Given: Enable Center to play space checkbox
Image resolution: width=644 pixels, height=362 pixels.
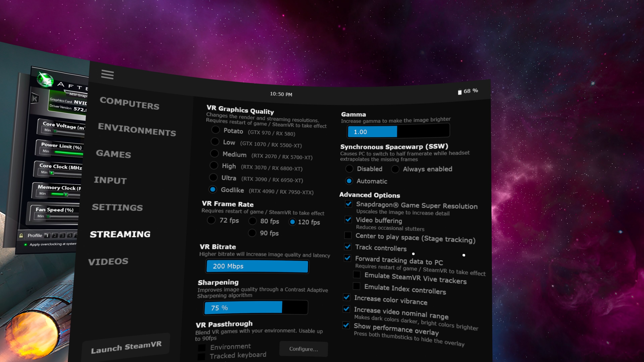Looking at the screenshot, I should pos(348,235).
